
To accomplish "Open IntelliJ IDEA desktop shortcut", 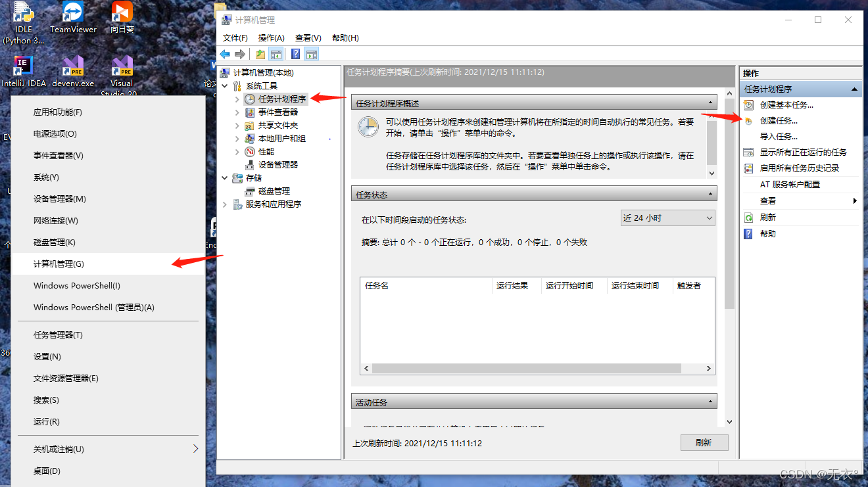I will (24, 72).
